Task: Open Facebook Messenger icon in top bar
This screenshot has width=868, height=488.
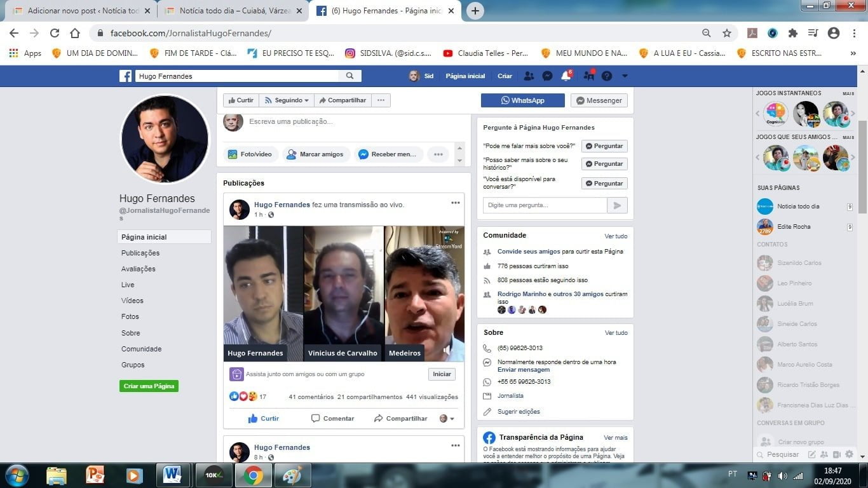Action: tap(547, 76)
